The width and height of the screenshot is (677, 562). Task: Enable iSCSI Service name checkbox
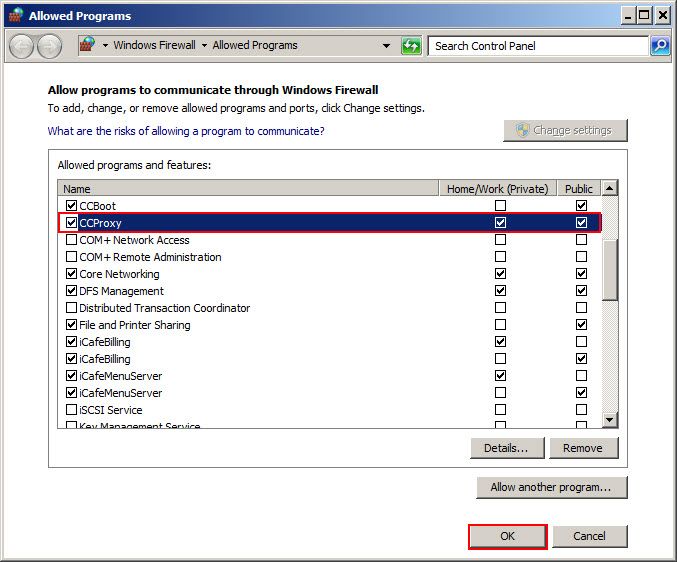coord(71,410)
